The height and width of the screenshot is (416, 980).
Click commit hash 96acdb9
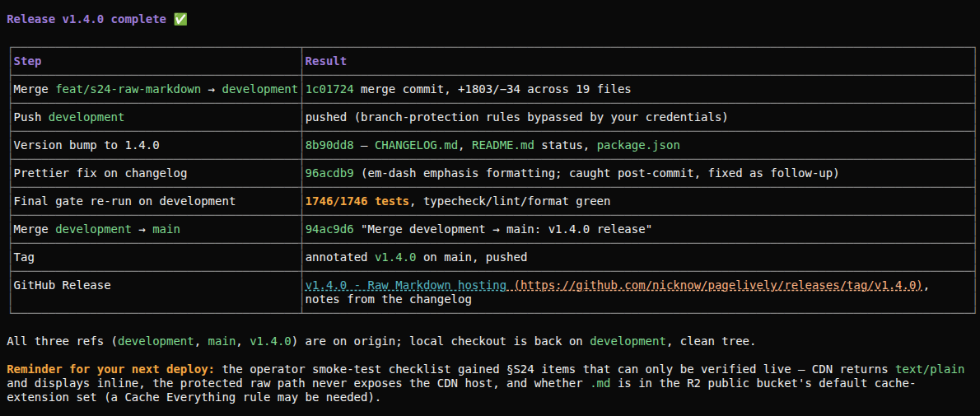click(329, 173)
